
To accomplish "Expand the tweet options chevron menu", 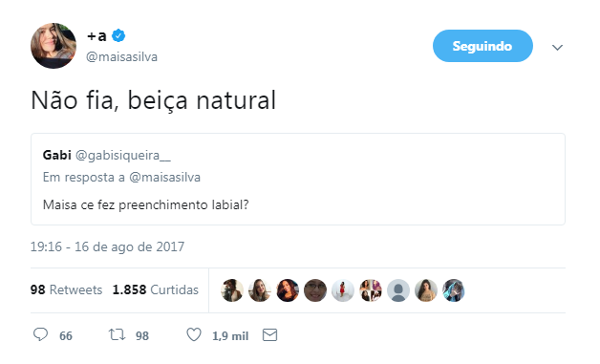I will coord(557,48).
